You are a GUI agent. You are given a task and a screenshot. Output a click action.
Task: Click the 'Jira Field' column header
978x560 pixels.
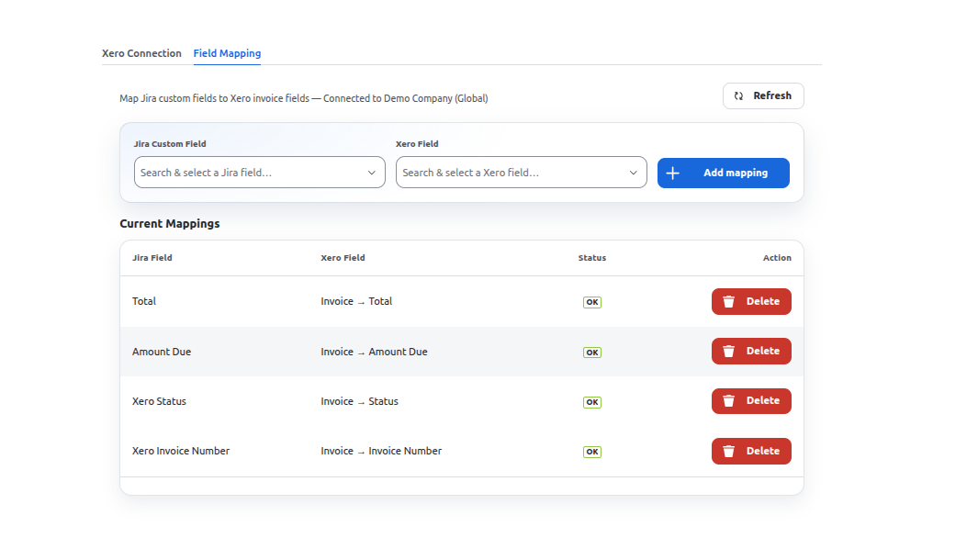tap(152, 258)
